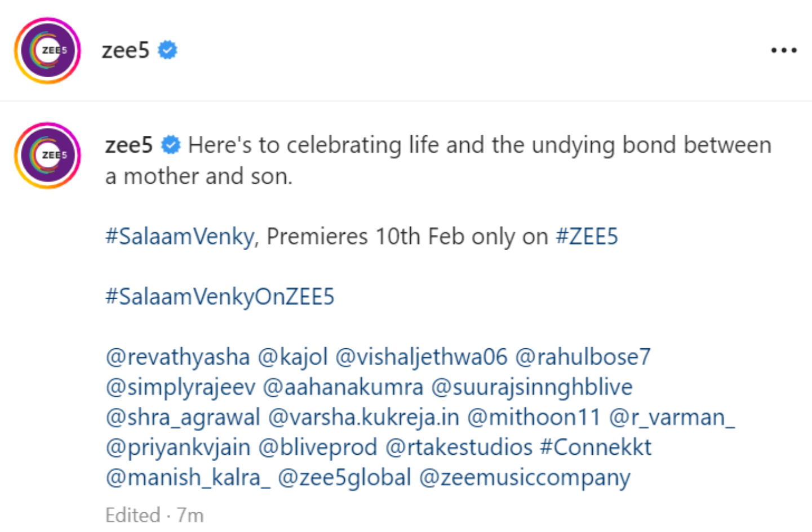Go to the @rahulbose7 mention
This screenshot has height=532, width=812.
pos(583,357)
